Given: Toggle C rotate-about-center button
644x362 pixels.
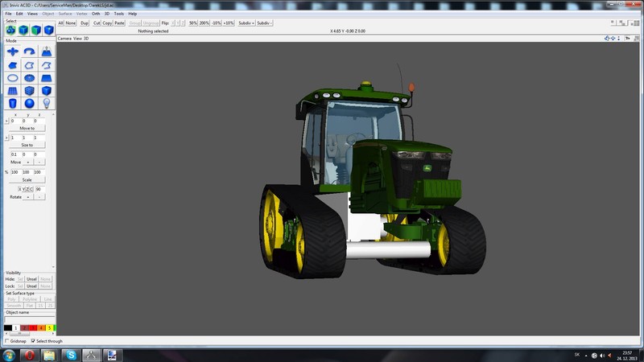Looking at the screenshot, I should pos(31,189).
